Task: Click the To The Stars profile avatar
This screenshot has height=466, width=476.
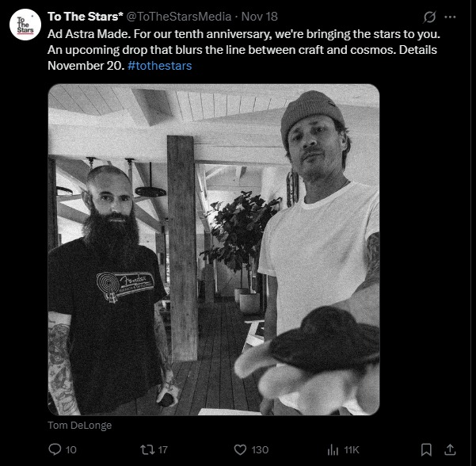Action: point(25,25)
